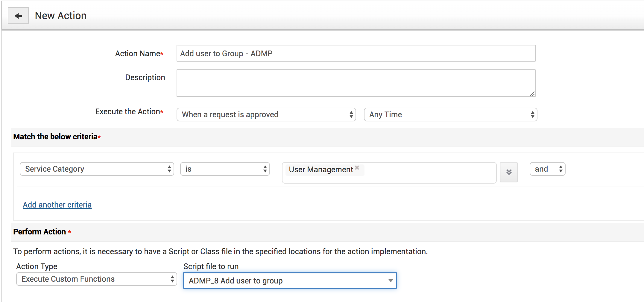Click the double-chevron value picker button
Screen dimensions: 644x302
point(509,172)
